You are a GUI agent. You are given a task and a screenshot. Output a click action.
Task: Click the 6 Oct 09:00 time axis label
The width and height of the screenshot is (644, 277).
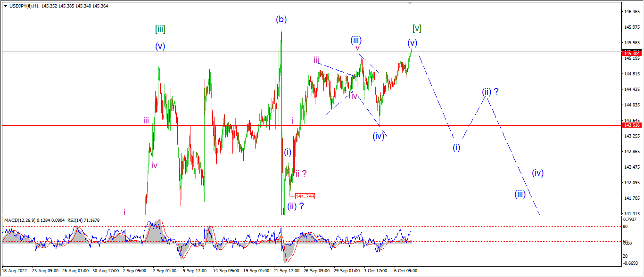coord(405,271)
